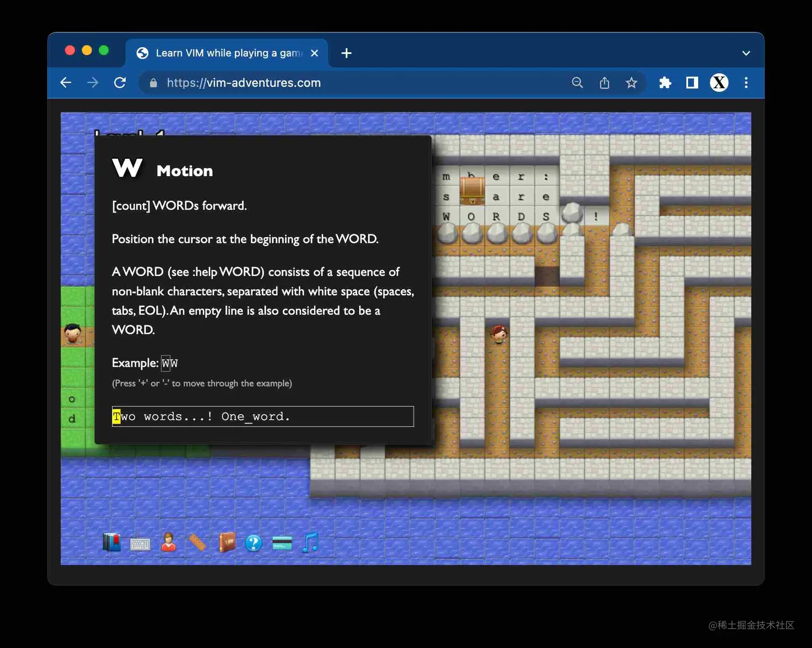812x648 pixels.
Task: Open the browser share icon
Action: 605,83
